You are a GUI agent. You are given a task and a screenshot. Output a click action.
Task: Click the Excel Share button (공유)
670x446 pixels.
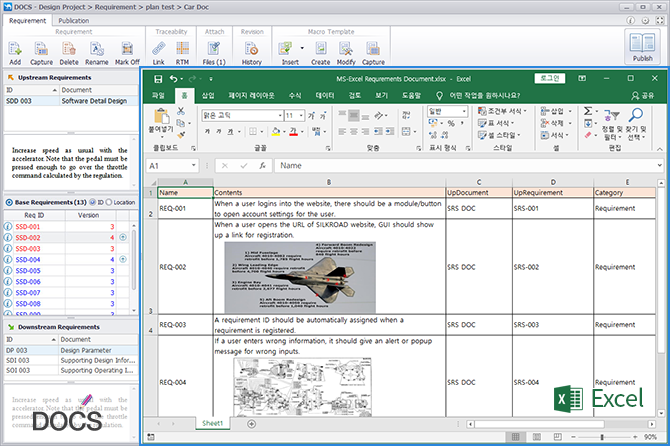(643, 96)
